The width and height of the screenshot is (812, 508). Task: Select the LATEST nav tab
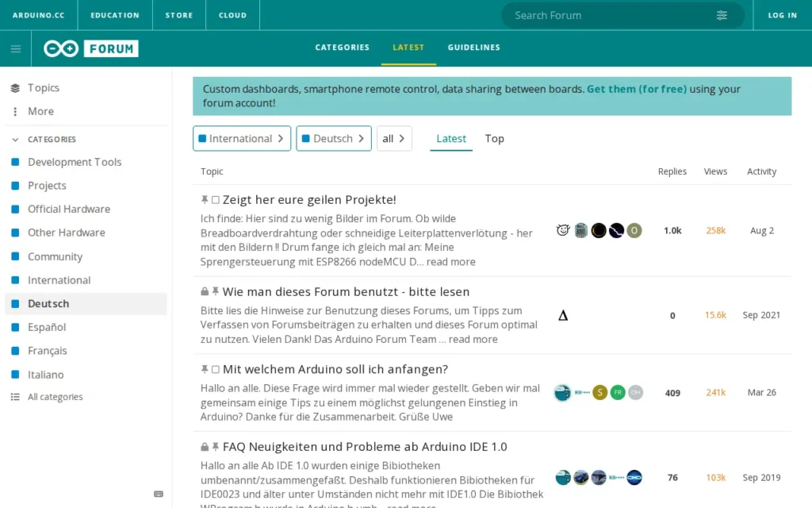click(408, 47)
